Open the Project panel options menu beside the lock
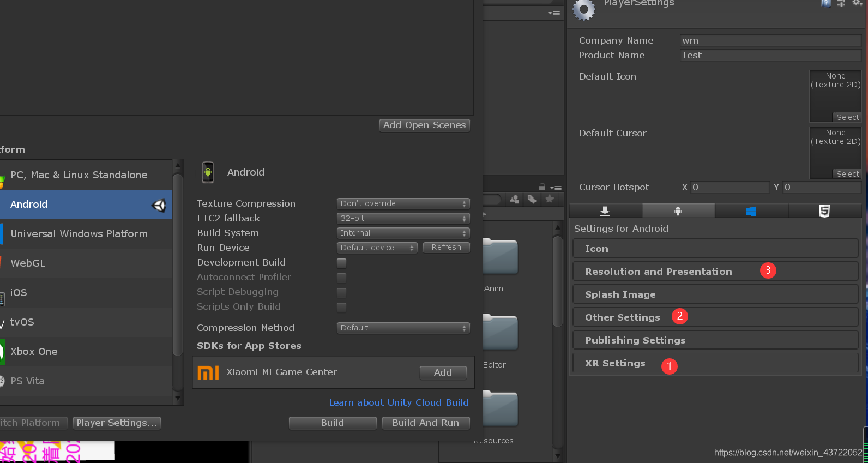Image resolution: width=868 pixels, height=463 pixels. click(556, 188)
